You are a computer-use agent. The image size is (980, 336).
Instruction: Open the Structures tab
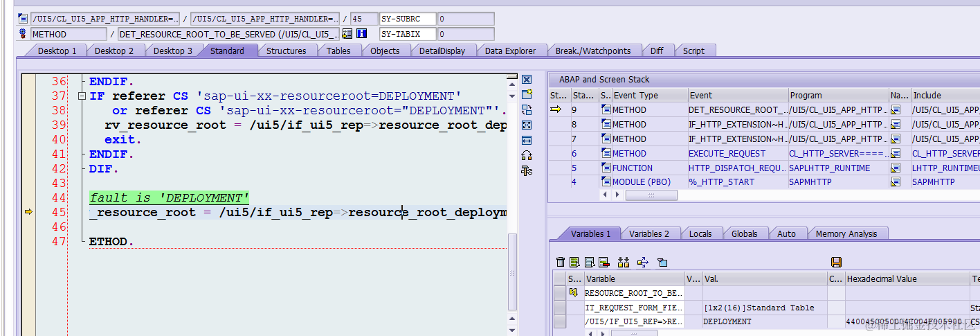(286, 51)
